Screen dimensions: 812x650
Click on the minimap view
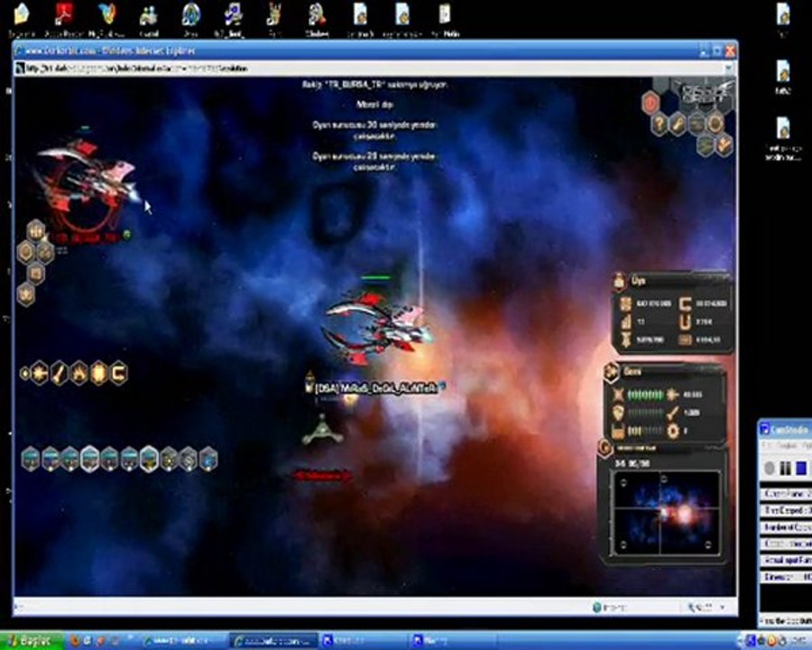point(666,512)
